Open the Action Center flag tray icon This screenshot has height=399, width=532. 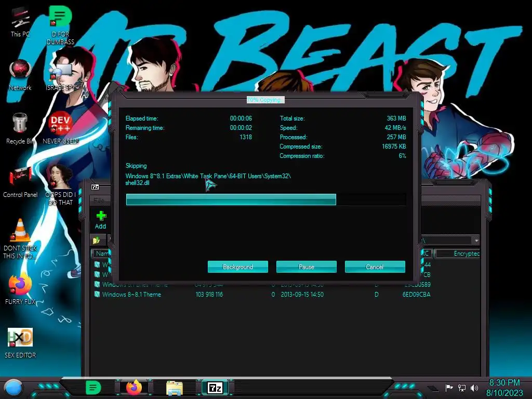click(x=449, y=388)
